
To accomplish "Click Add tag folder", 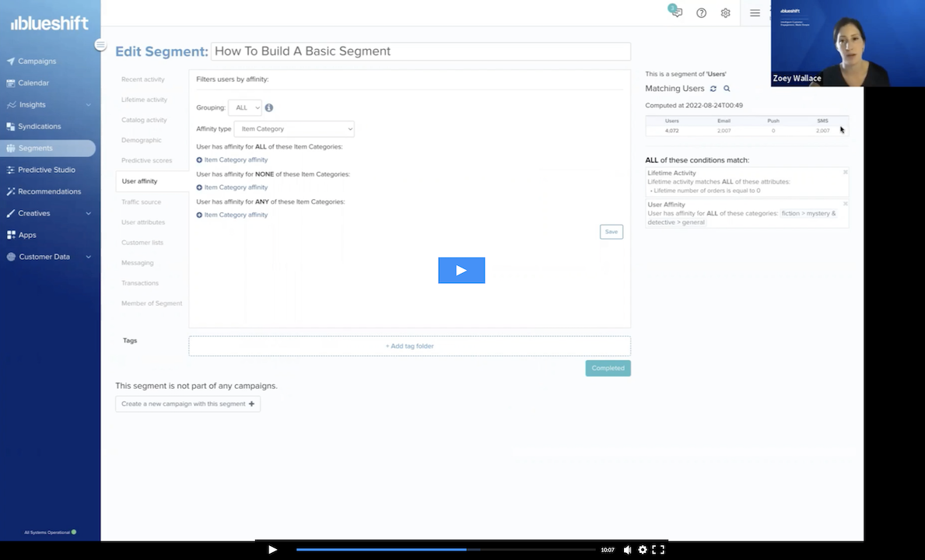I will click(409, 346).
